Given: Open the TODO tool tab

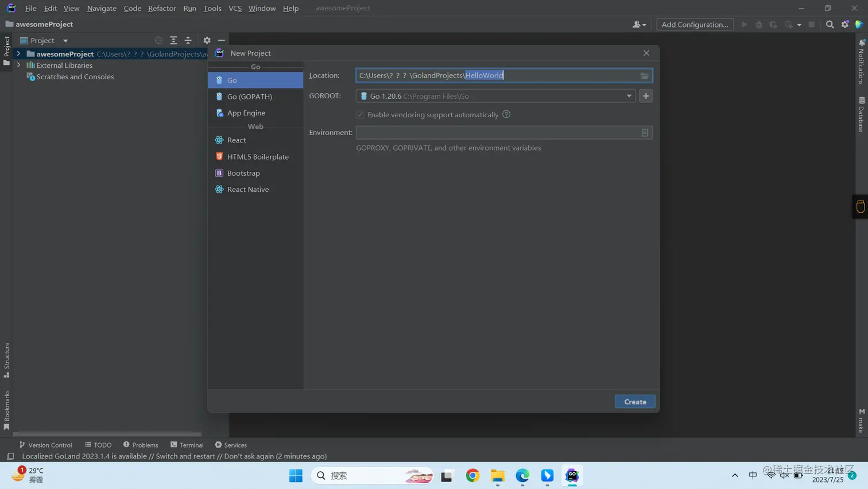Looking at the screenshot, I should [98, 445].
